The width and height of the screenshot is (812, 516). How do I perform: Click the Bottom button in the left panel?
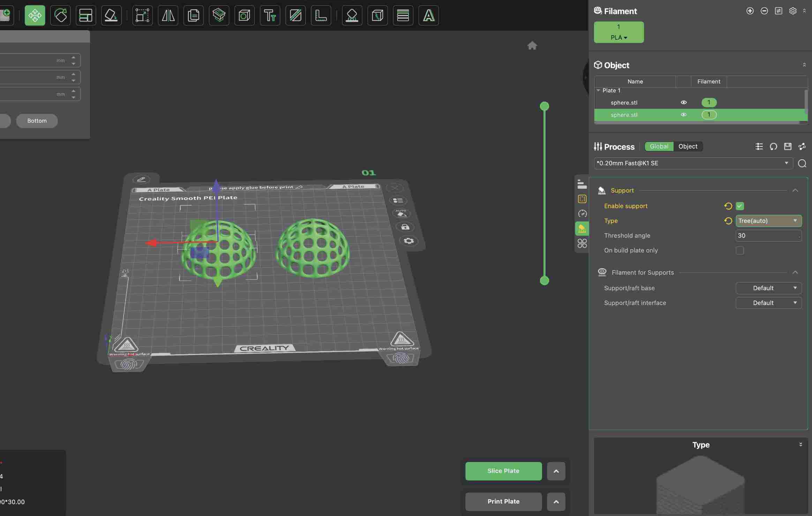click(37, 121)
